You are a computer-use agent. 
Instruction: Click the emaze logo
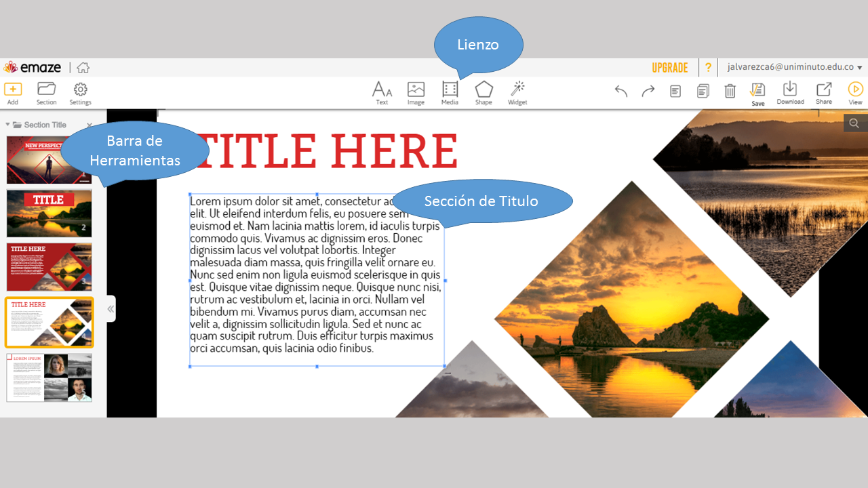32,67
